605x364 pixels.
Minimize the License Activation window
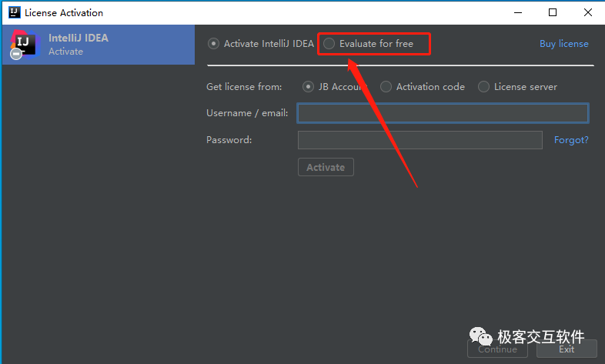(518, 13)
